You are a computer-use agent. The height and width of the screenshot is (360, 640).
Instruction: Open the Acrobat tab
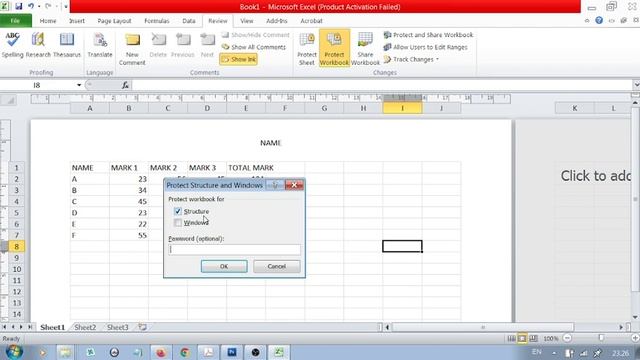[311, 21]
